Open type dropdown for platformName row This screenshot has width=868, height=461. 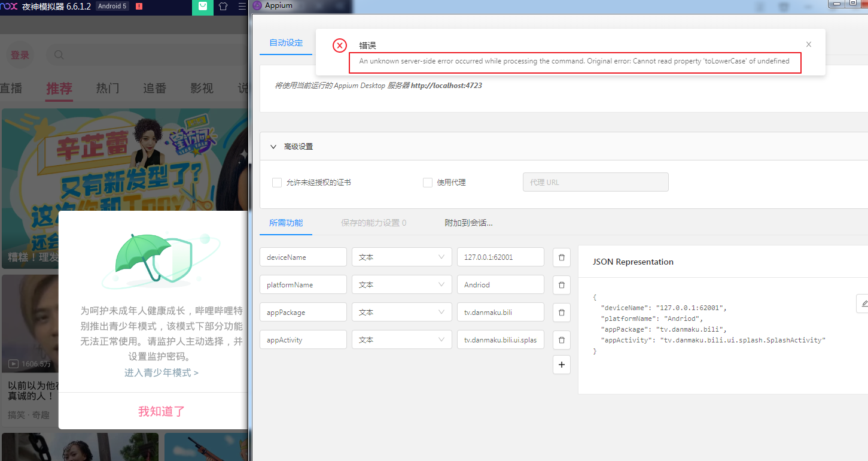pyautogui.click(x=401, y=285)
